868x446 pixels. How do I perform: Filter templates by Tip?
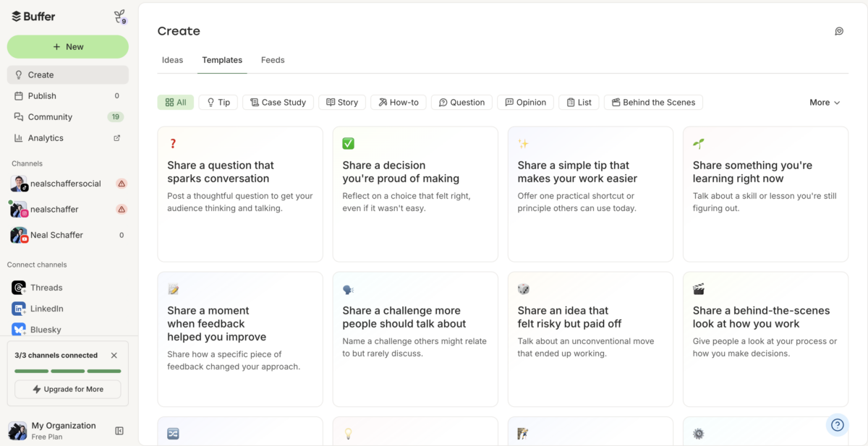[218, 102]
